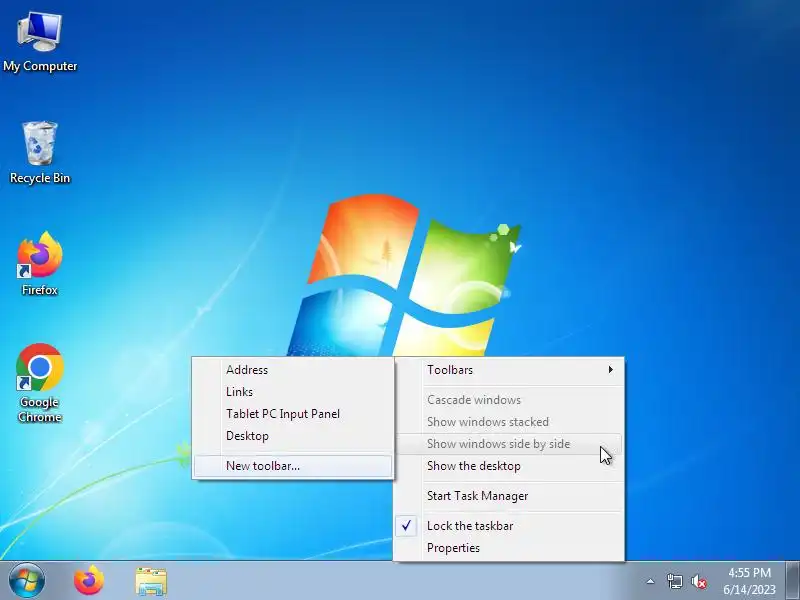Enable the Desktop toolbar

coord(293,436)
